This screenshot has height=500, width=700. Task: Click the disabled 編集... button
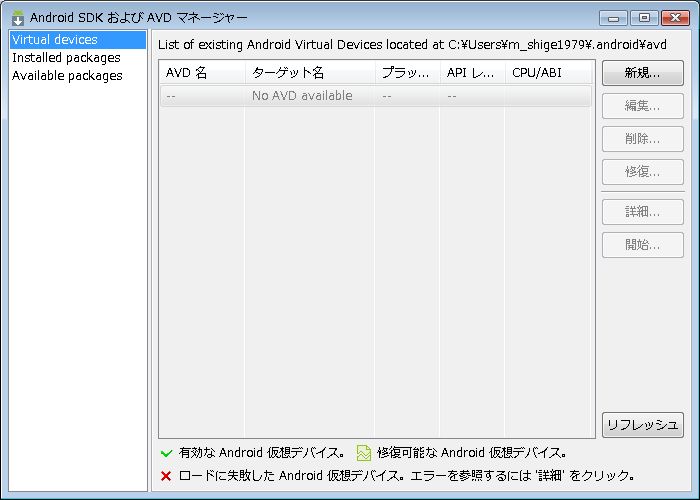642,106
